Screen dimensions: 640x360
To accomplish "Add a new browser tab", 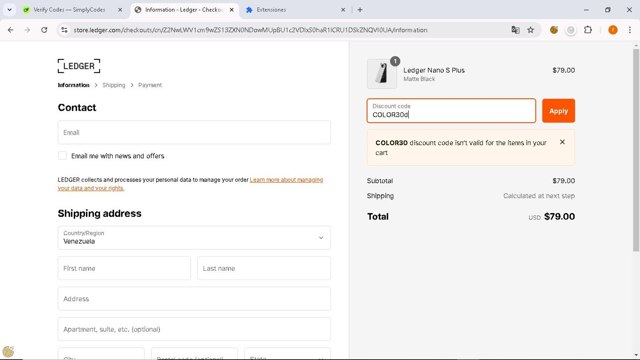I will click(360, 9).
